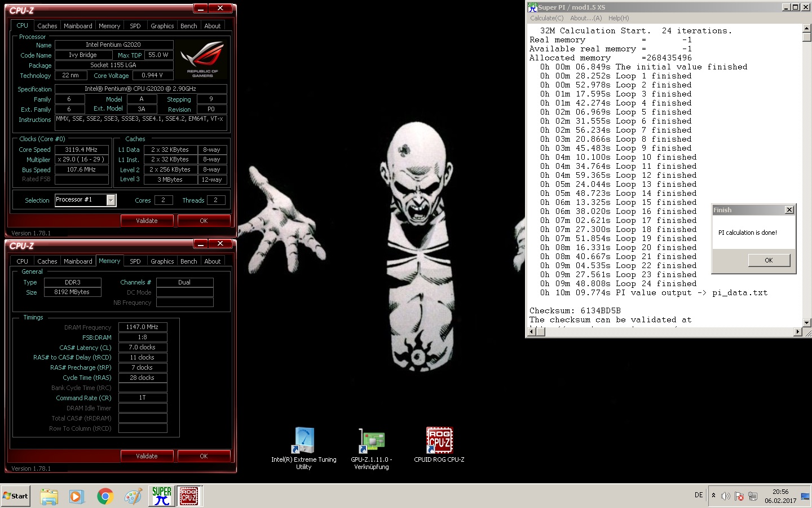The image size is (812, 508).
Task: Click Bus Speed value 107.6 MHz
Action: [81, 169]
